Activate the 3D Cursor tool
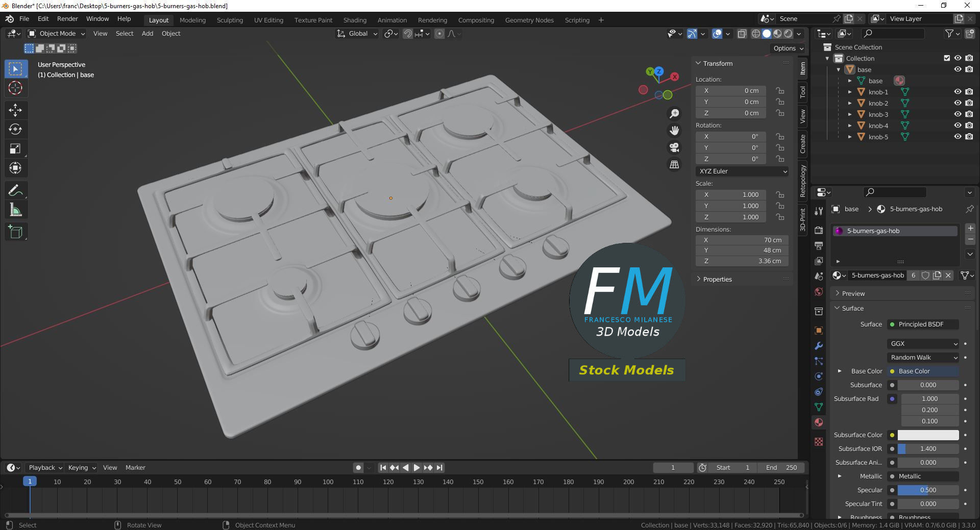The image size is (980, 530). click(15, 88)
